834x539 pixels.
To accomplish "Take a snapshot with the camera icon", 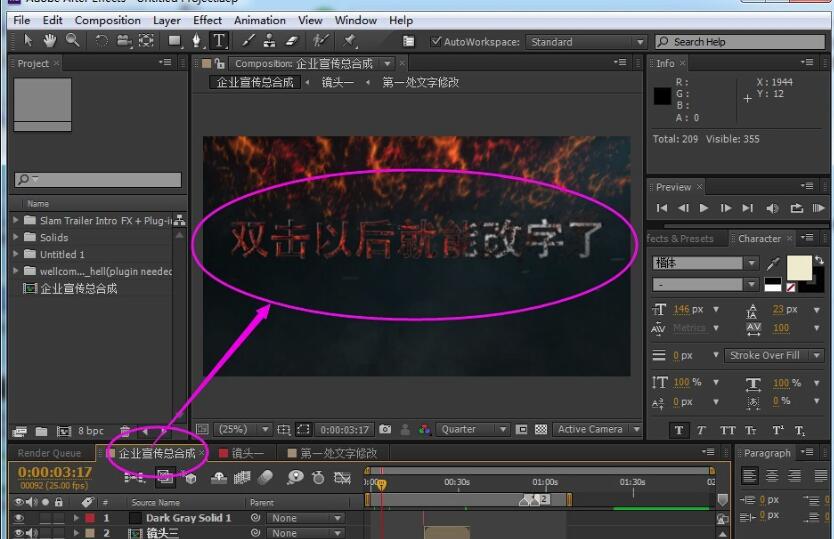I will click(385, 430).
